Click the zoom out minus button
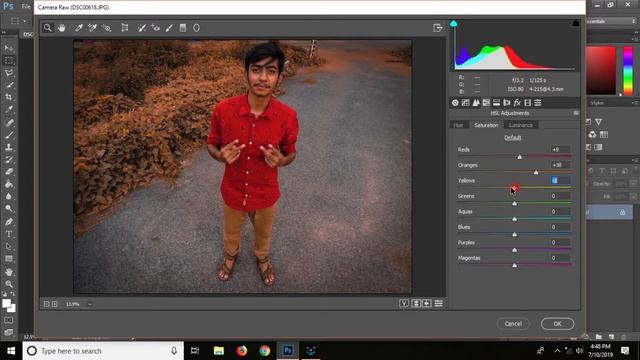The width and height of the screenshot is (640, 360). coord(47,304)
